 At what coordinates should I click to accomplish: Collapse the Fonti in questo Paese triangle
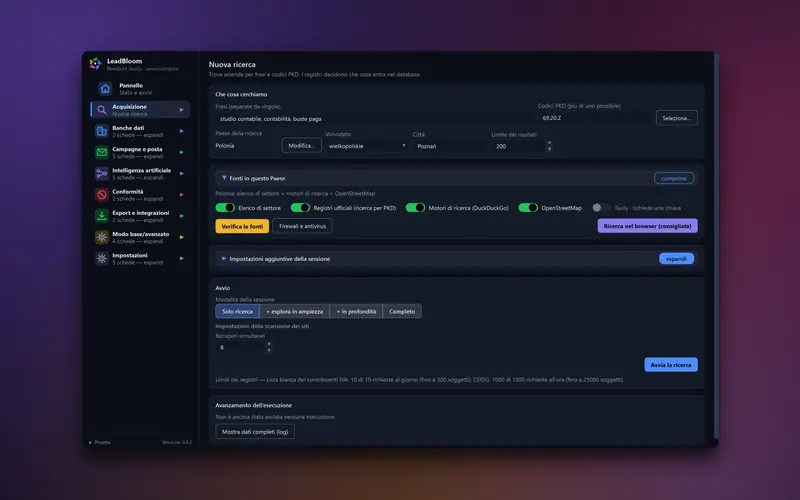coord(224,178)
